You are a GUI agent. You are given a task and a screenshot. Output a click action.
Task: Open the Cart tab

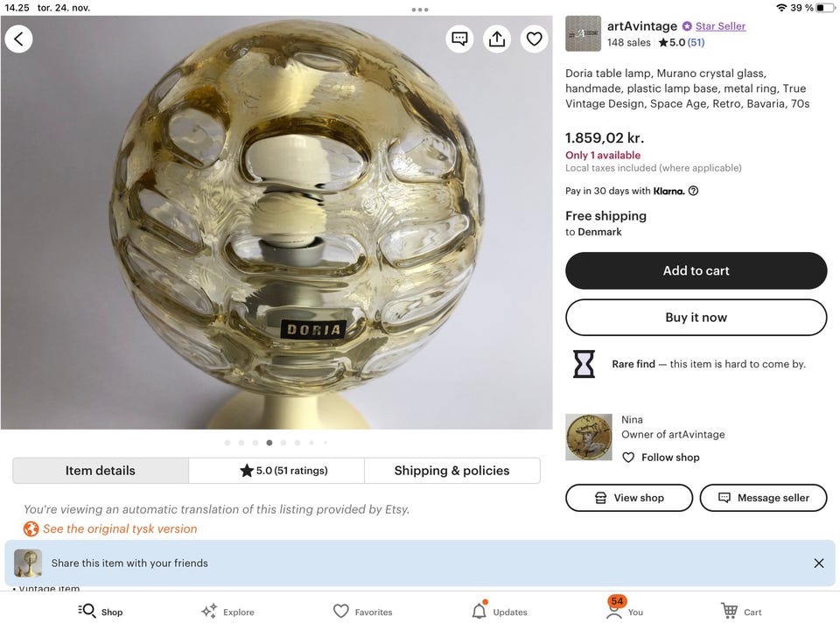[741, 611]
